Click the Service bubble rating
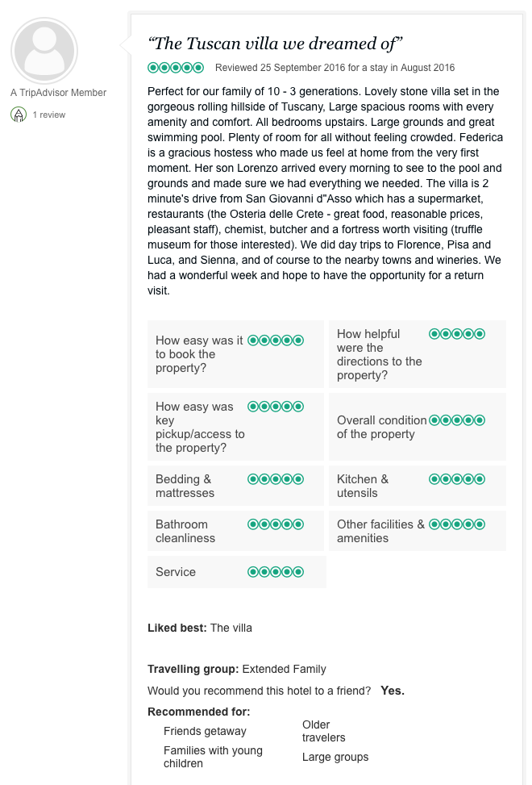 [276, 572]
